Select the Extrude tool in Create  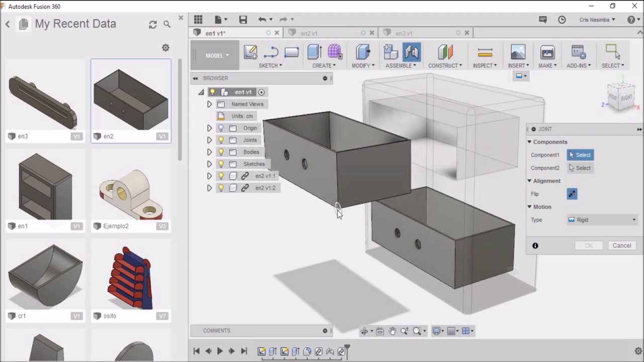[x=314, y=52]
